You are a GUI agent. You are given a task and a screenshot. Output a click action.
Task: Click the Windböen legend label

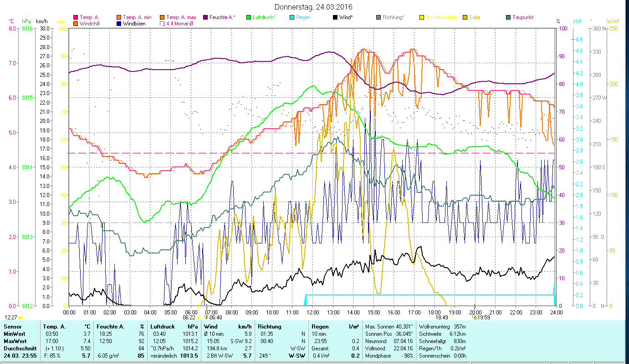134,23
